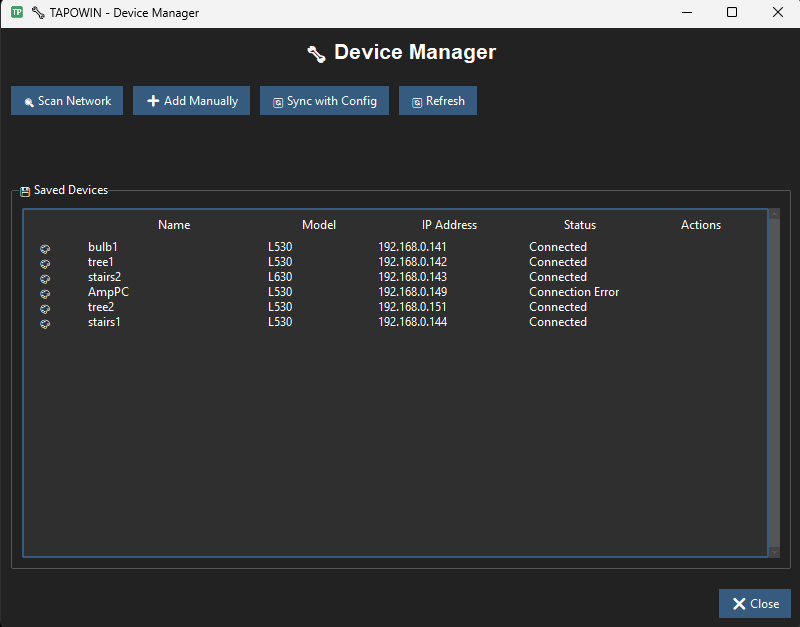Screen dimensions: 800x627
Task: Click the bulb icon next to tree2
Action: tap(45, 308)
